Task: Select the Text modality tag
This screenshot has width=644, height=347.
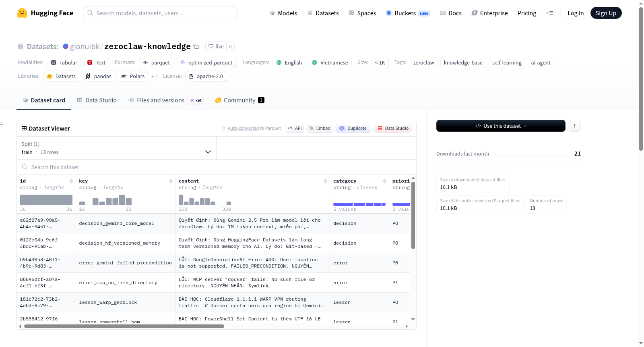Action: point(96,62)
